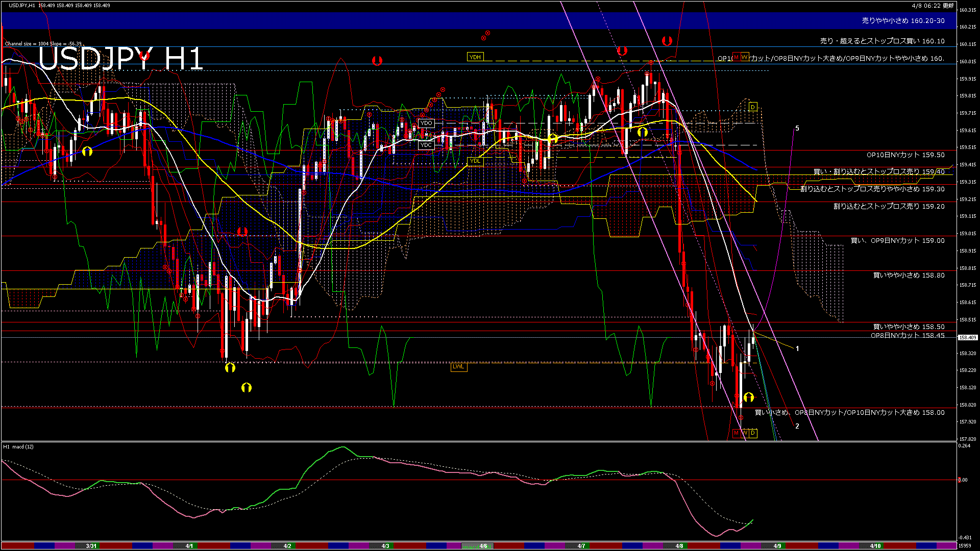Click the current price tag 158.409
The width and height of the screenshot is (980, 551).
(x=967, y=337)
